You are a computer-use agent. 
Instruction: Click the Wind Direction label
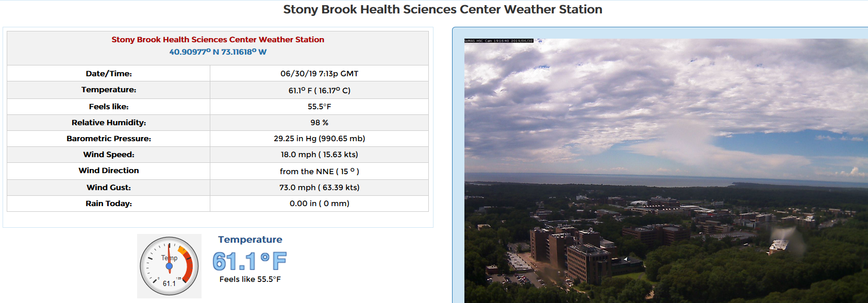109,171
